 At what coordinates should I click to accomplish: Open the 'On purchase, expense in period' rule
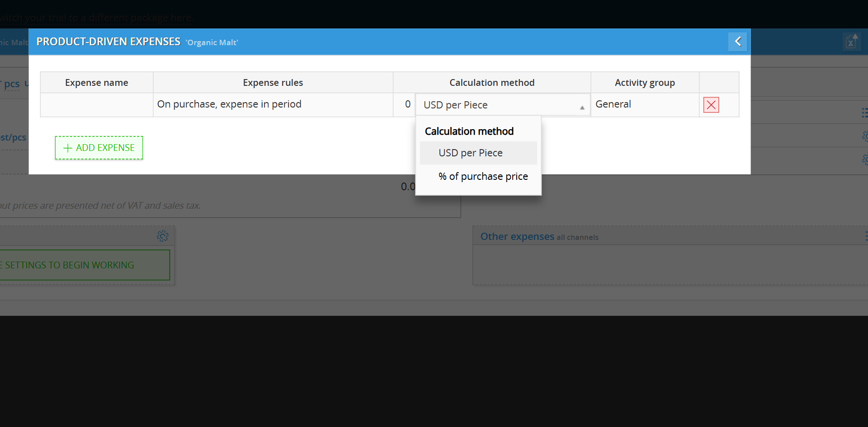[273, 104]
